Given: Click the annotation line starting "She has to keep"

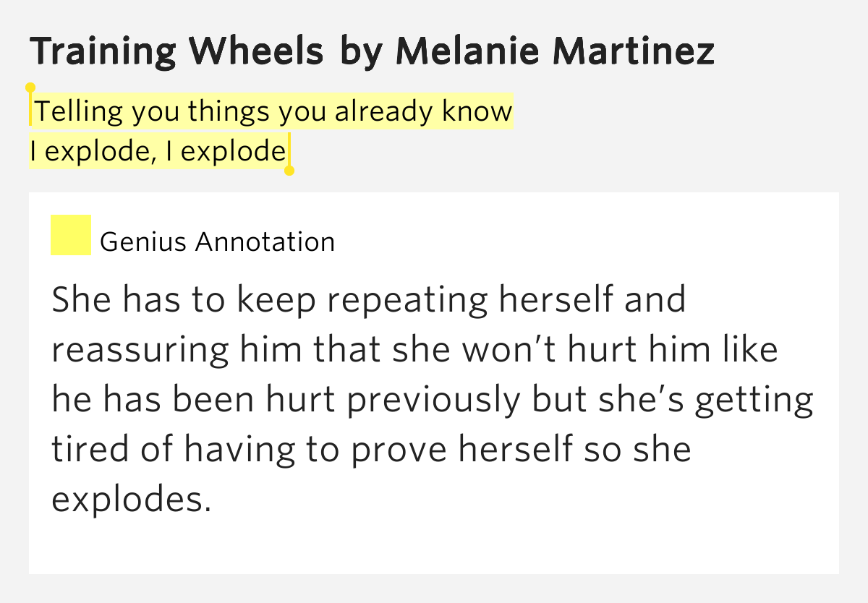Looking at the screenshot, I should (x=368, y=299).
